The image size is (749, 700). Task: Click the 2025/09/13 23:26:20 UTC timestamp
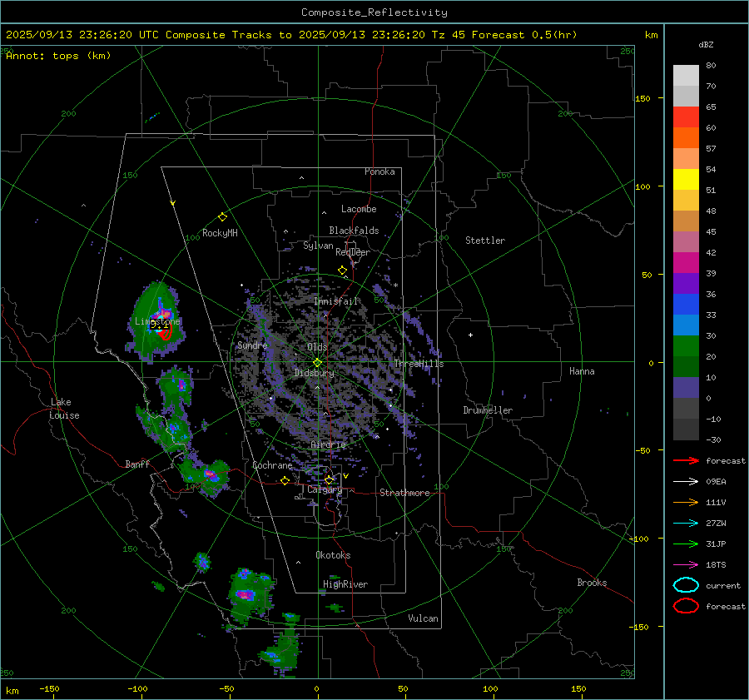pyautogui.click(x=82, y=35)
